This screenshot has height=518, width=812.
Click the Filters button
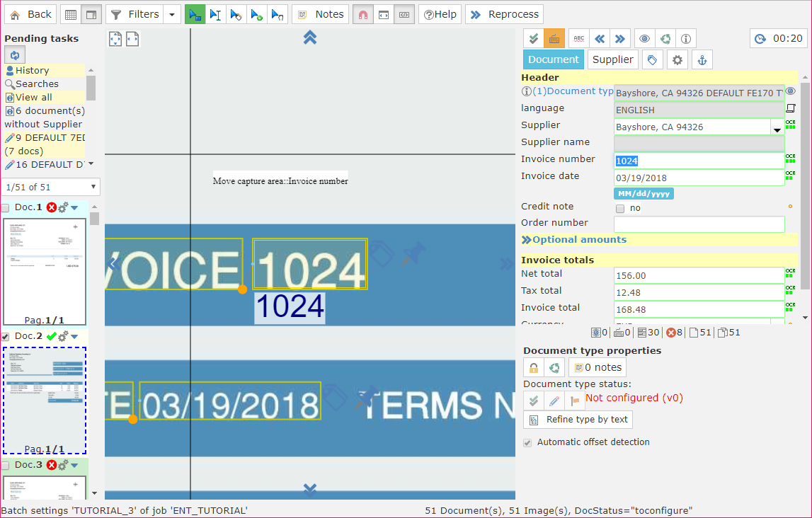(135, 14)
